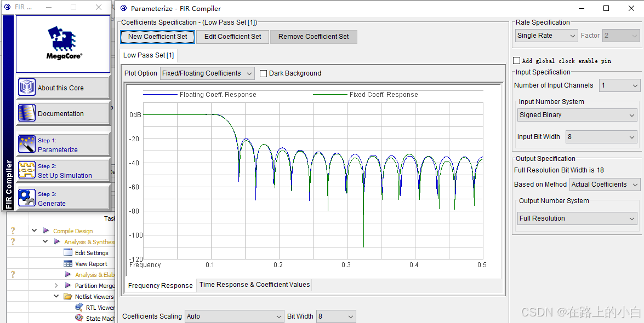Click the View Report task row
The image size is (644, 323).
tap(91, 264)
